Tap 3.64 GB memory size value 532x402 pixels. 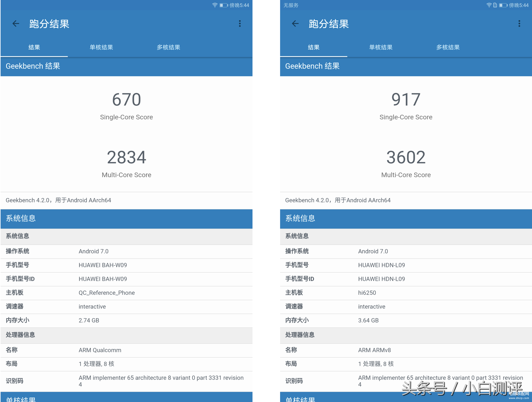click(x=368, y=320)
